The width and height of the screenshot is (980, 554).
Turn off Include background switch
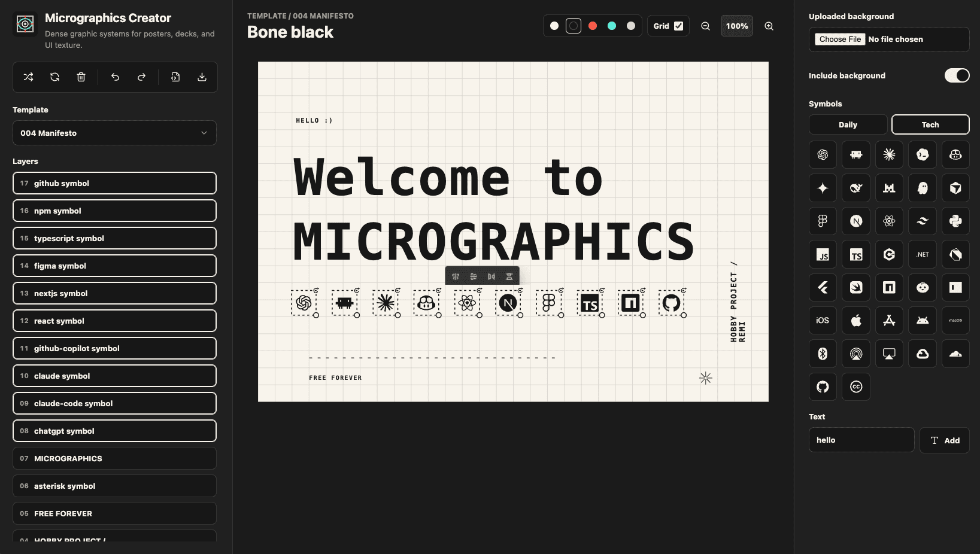[x=957, y=75]
